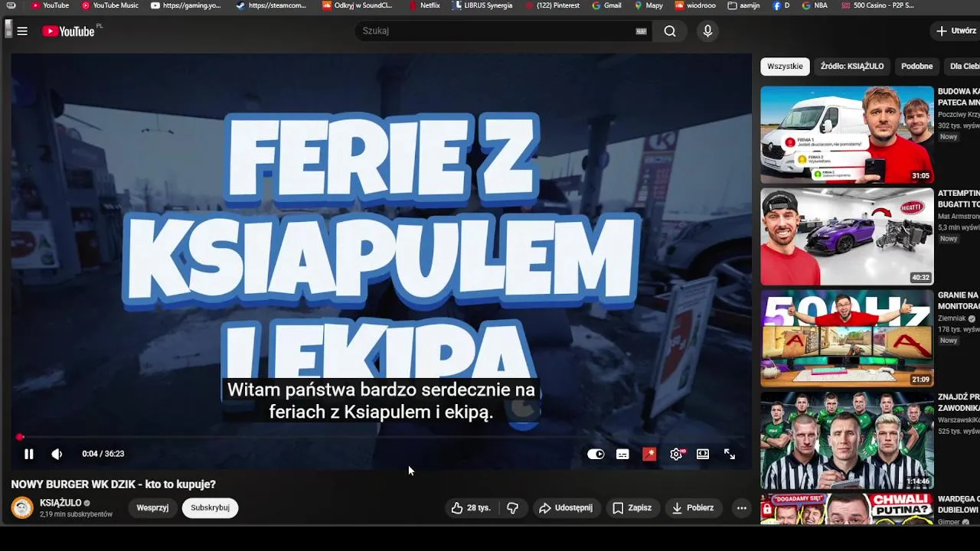This screenshot has height=551, width=980.
Task: Click the Wesprzyj support button
Action: (x=152, y=507)
